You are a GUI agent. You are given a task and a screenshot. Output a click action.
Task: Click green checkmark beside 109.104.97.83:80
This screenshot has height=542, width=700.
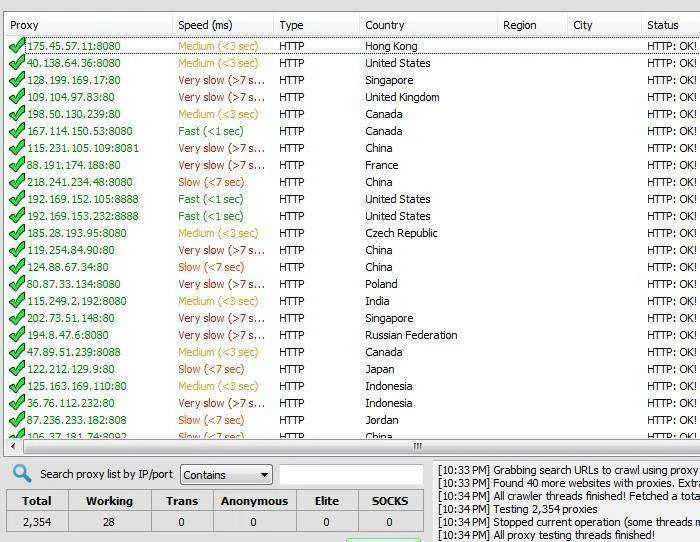click(x=17, y=97)
